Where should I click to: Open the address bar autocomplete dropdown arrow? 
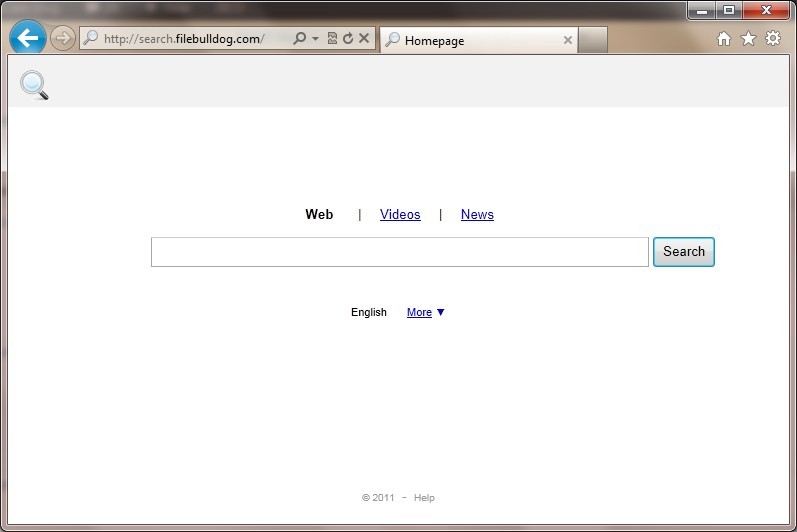click(315, 39)
